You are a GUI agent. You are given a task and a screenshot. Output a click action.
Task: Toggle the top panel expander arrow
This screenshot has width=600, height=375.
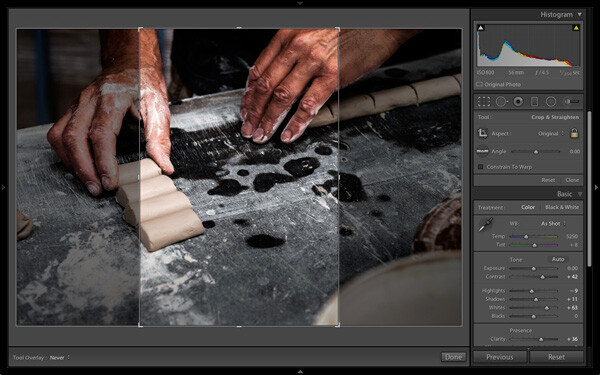[x=300, y=3]
